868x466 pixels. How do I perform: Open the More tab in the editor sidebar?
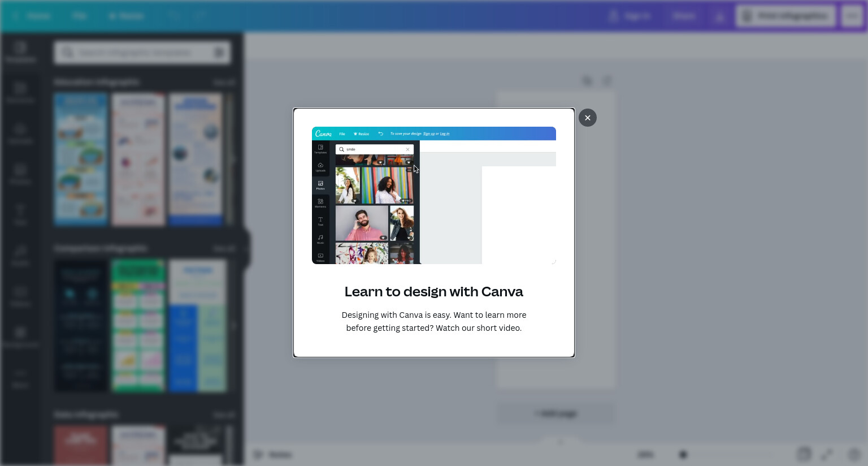pyautogui.click(x=20, y=378)
